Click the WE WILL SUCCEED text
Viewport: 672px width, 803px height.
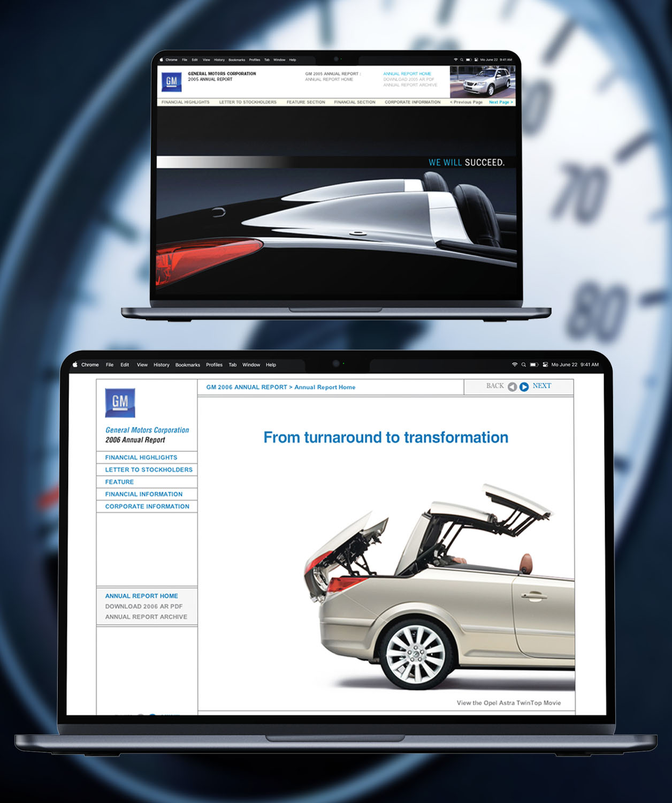pyautogui.click(x=467, y=162)
